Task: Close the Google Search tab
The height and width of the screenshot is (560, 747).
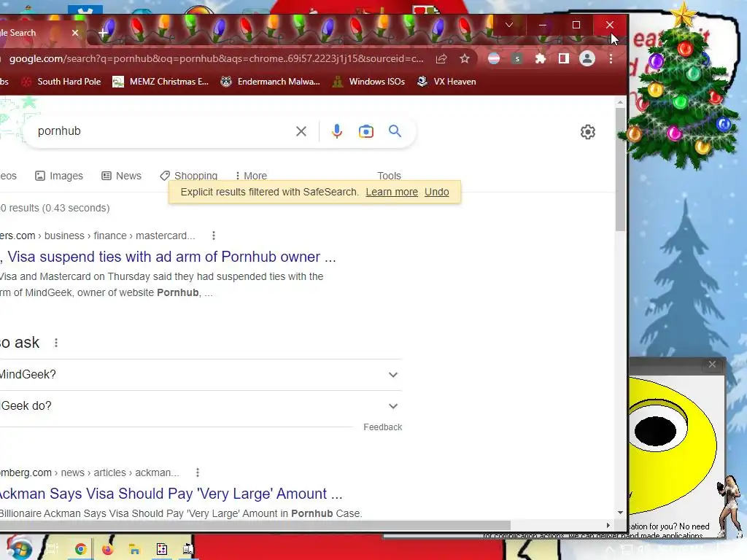Action: point(75,33)
